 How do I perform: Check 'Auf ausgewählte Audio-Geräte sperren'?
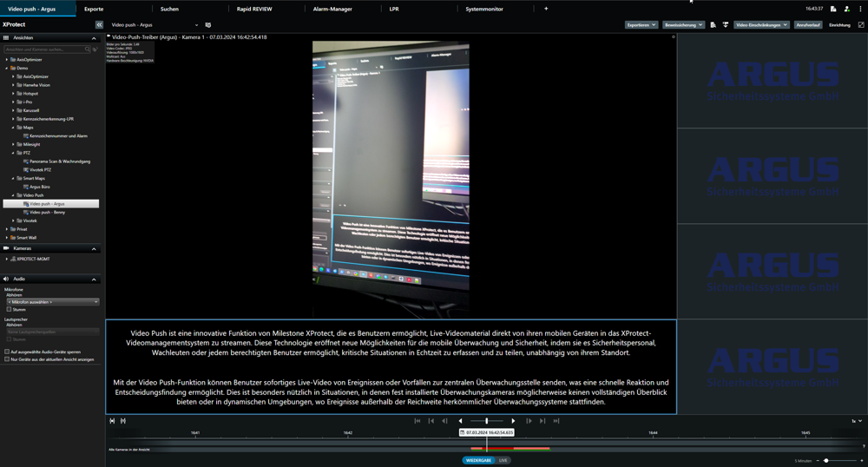point(8,352)
